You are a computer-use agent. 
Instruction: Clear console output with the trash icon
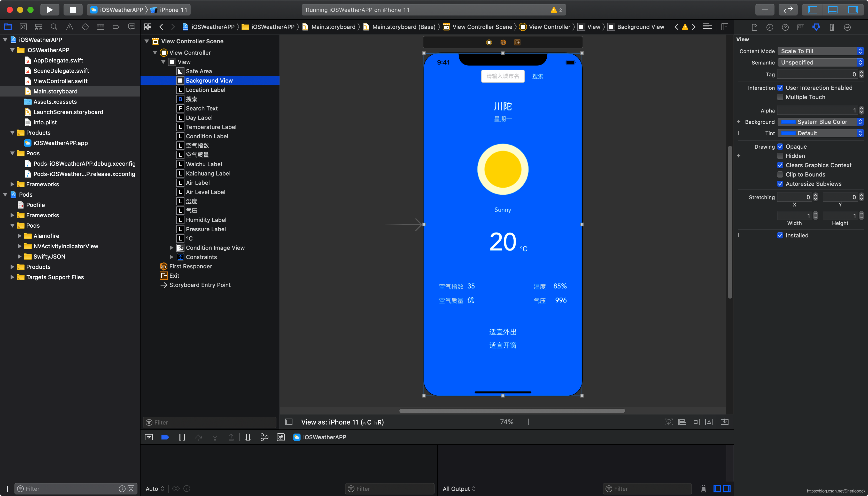pos(703,489)
